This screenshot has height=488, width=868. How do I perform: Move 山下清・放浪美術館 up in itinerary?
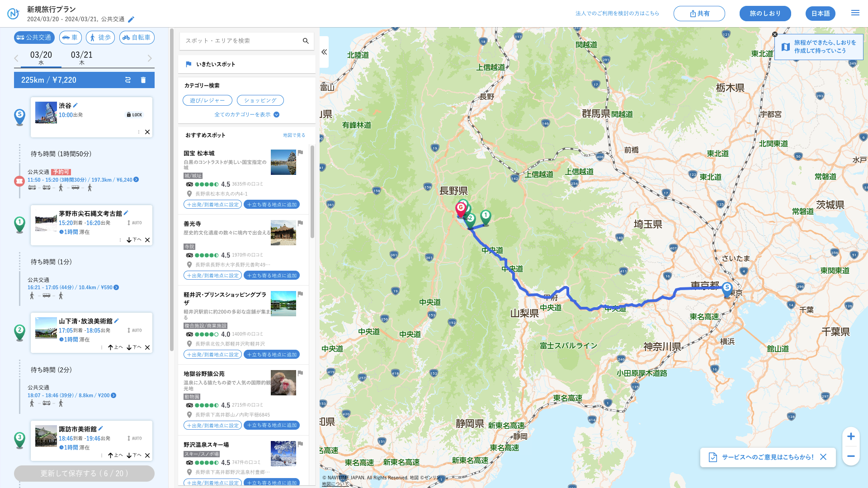tap(115, 347)
